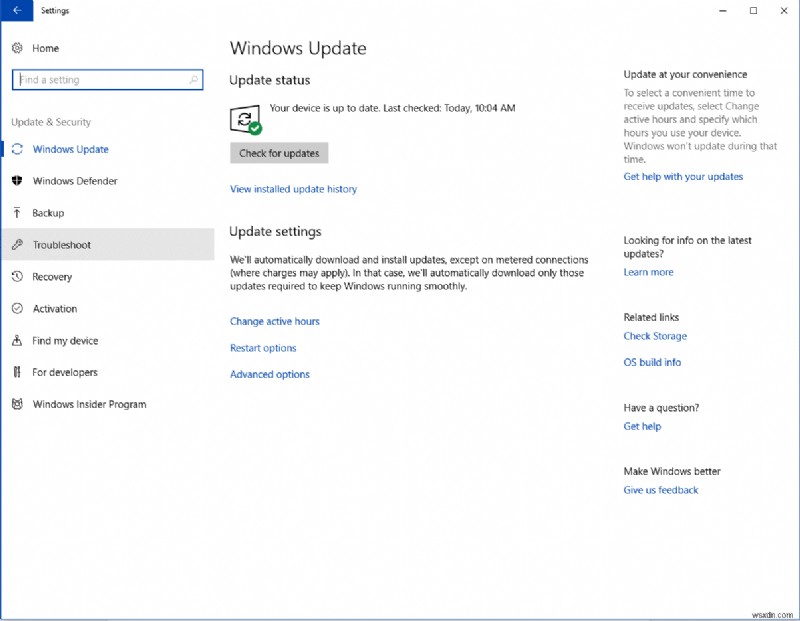Image resolution: width=800 pixels, height=621 pixels.
Task: Click the update status sync icon
Action: pos(244,121)
